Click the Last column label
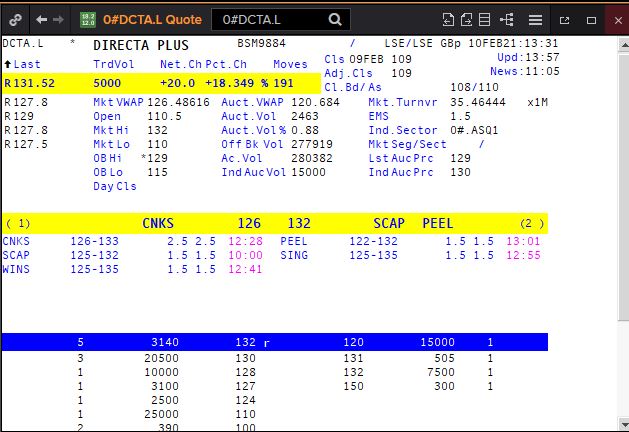The image size is (629, 432). (27, 64)
